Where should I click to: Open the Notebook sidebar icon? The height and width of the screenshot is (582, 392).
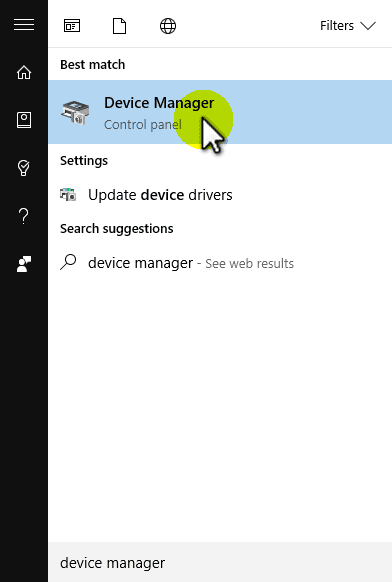24,120
